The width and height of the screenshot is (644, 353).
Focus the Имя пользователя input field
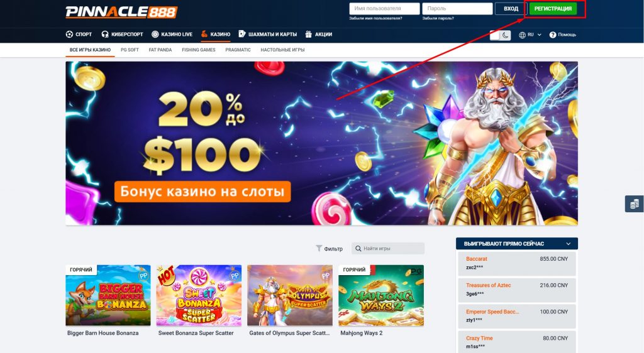coord(384,9)
